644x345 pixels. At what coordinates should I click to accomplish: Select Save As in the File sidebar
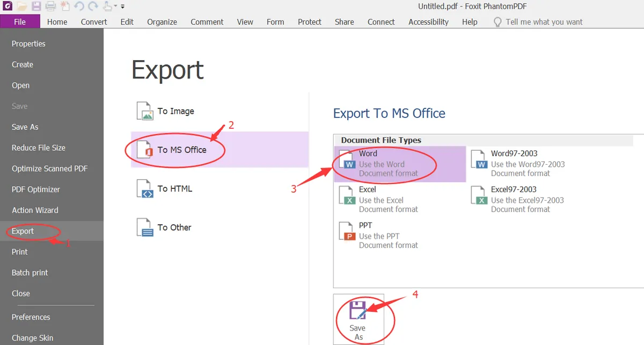[52, 127]
